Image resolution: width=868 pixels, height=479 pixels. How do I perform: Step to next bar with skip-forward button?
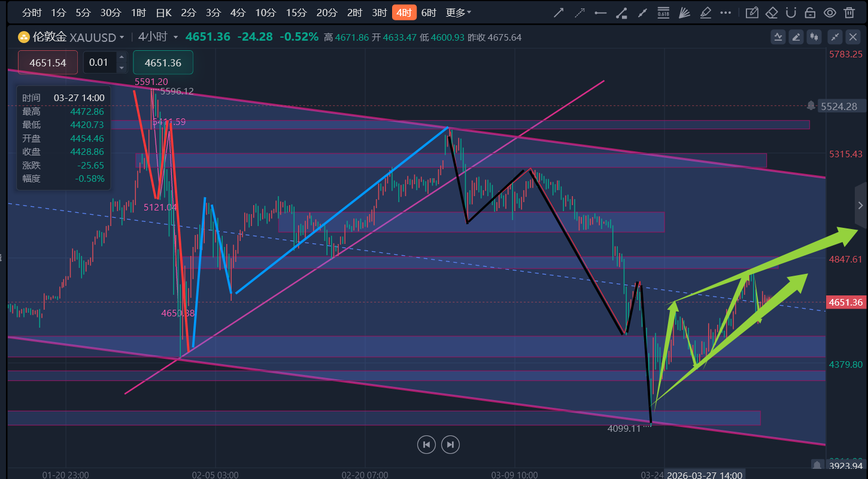tap(450, 444)
